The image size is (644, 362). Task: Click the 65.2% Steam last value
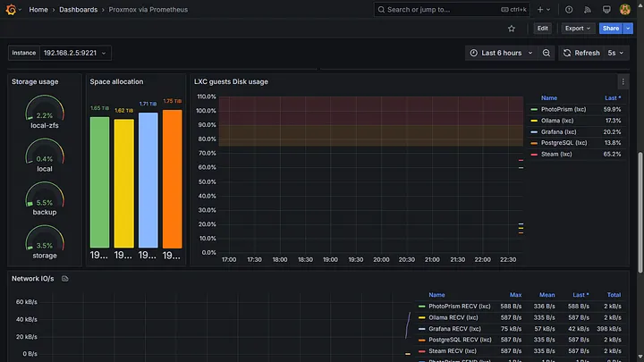pos(613,155)
